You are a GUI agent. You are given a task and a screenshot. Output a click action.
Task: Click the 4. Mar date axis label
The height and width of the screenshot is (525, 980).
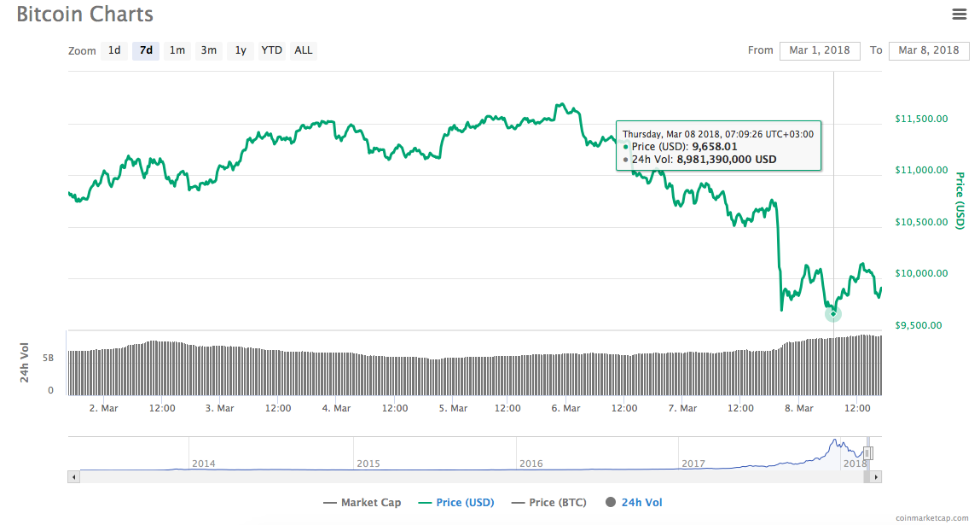coord(336,408)
